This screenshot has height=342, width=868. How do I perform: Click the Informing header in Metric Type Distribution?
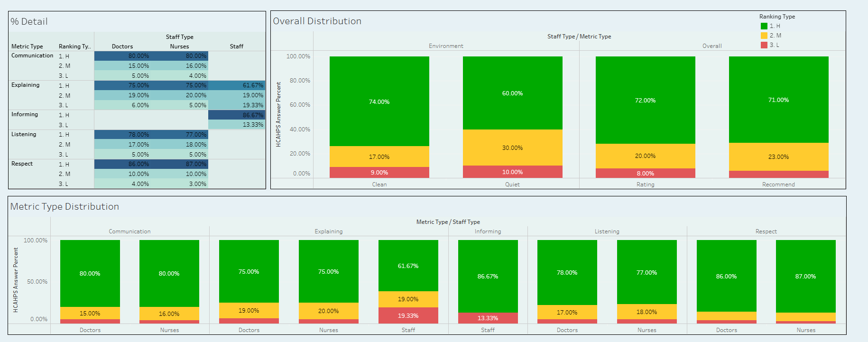488,231
